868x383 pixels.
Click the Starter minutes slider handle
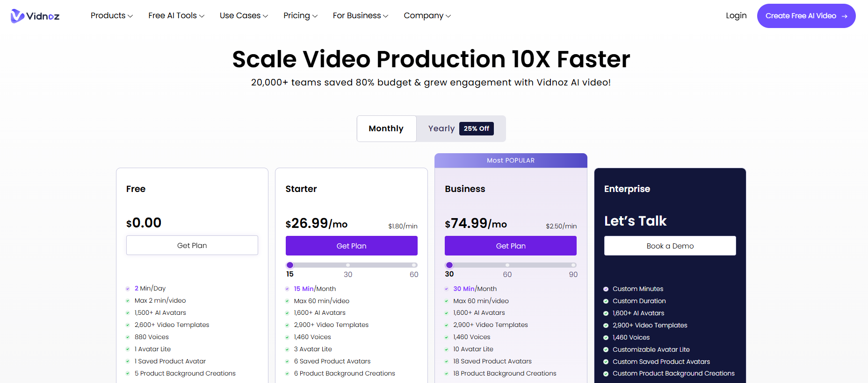pyautogui.click(x=290, y=265)
